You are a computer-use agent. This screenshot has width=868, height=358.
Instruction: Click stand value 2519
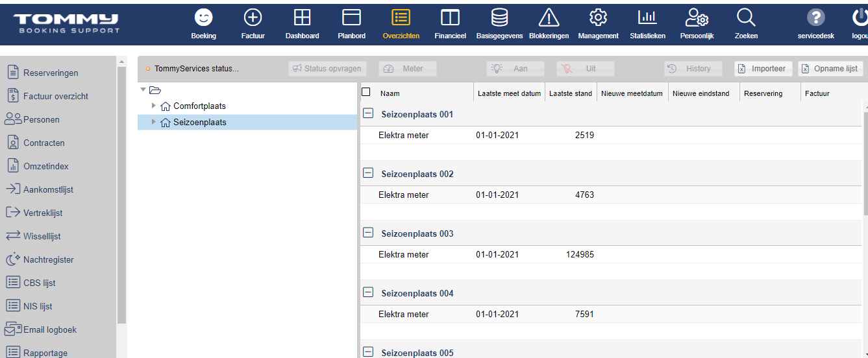point(584,135)
